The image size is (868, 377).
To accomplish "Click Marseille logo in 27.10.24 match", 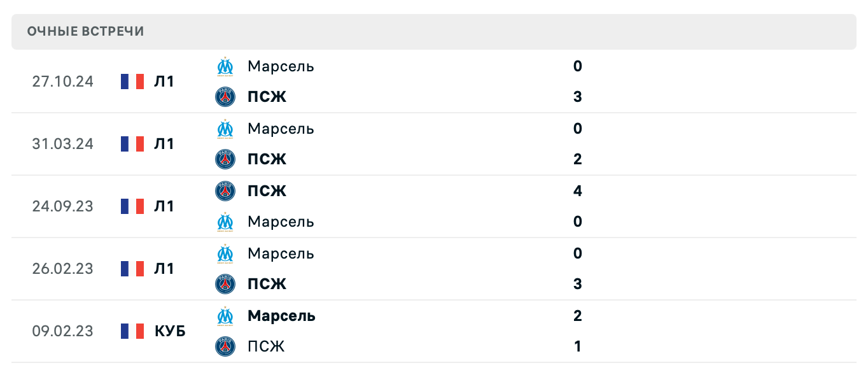I will [x=225, y=66].
